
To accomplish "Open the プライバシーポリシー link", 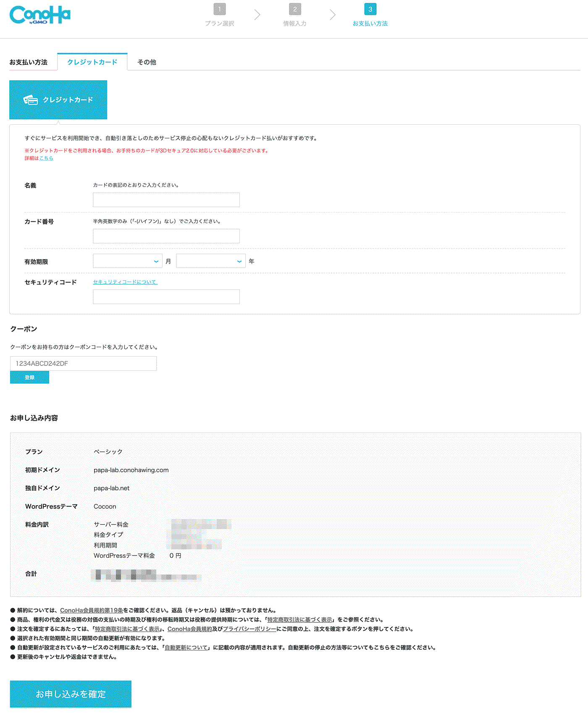I will (x=249, y=629).
